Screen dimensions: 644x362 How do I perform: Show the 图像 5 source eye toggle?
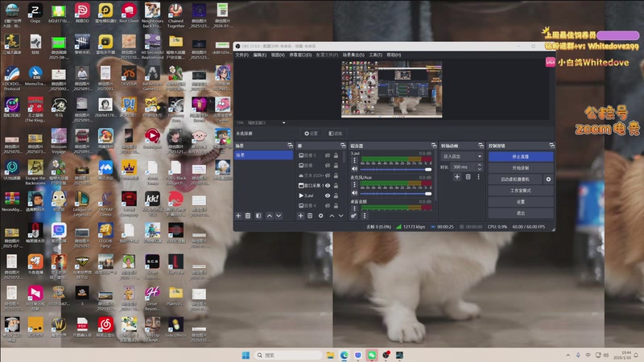pos(328,155)
